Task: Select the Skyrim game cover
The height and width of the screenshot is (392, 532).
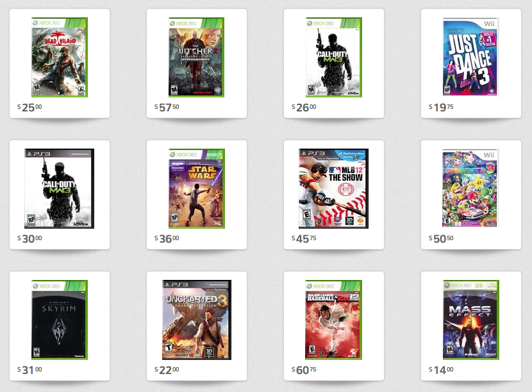Action: [x=60, y=320]
